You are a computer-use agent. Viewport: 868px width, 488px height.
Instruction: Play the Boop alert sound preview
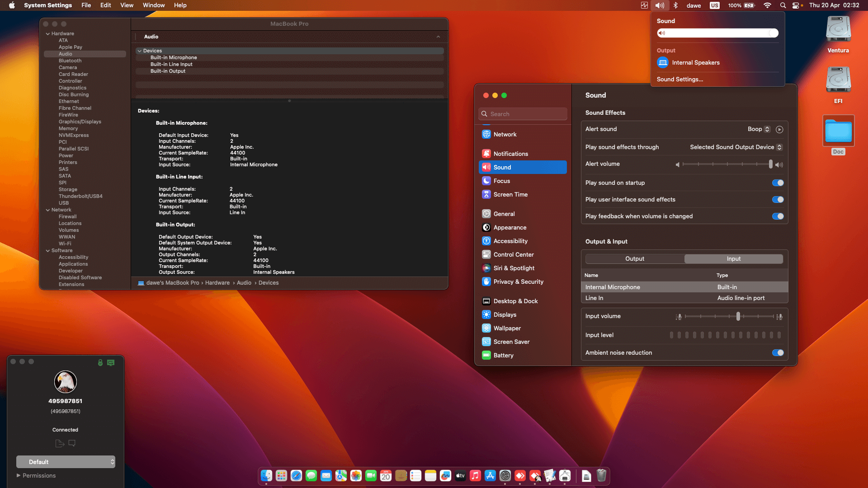click(x=779, y=129)
